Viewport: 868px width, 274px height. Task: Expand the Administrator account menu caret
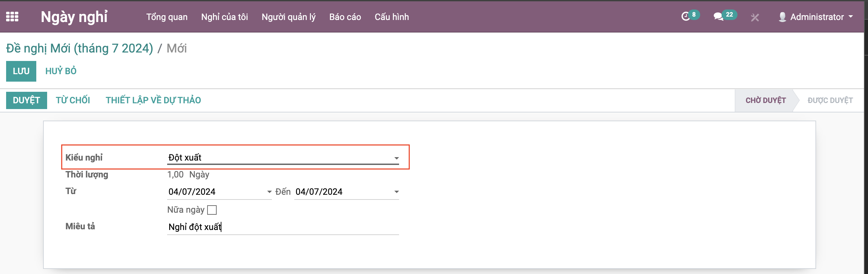[850, 17]
